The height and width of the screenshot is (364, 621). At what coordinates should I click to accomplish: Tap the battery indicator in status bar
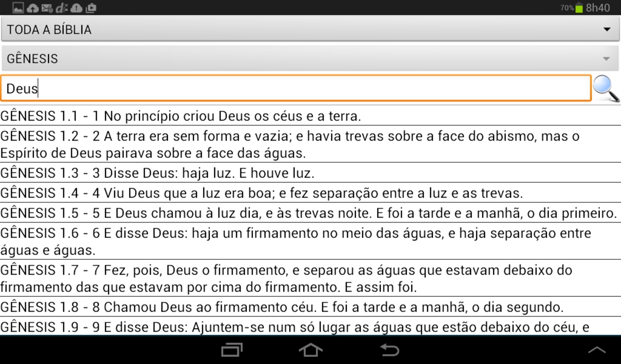click(x=579, y=8)
